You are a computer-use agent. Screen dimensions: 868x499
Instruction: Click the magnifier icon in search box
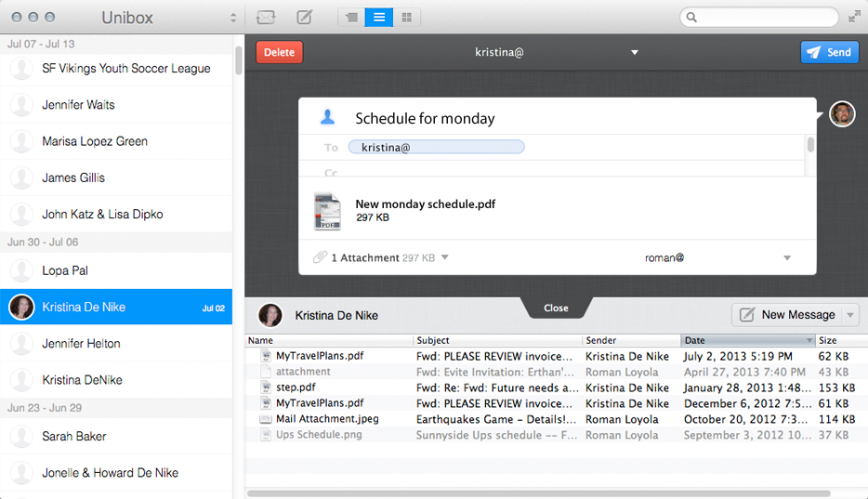(x=691, y=17)
